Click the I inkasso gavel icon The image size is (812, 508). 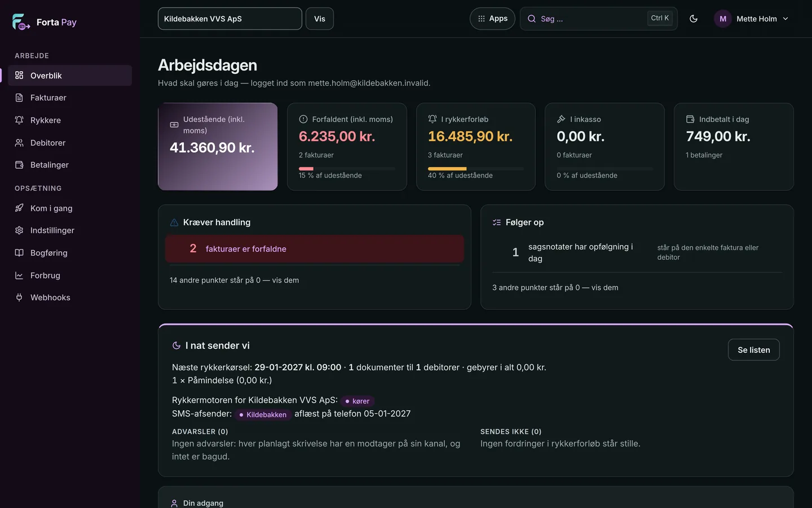coord(561,119)
